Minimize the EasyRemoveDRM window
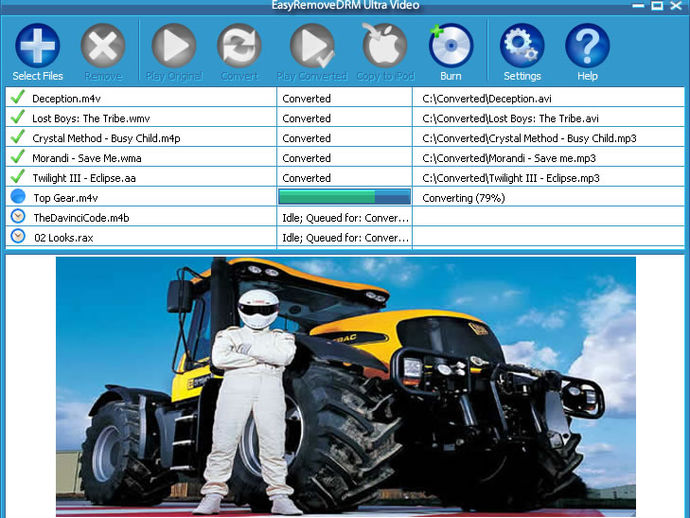The width and height of the screenshot is (690, 518). [x=639, y=5]
